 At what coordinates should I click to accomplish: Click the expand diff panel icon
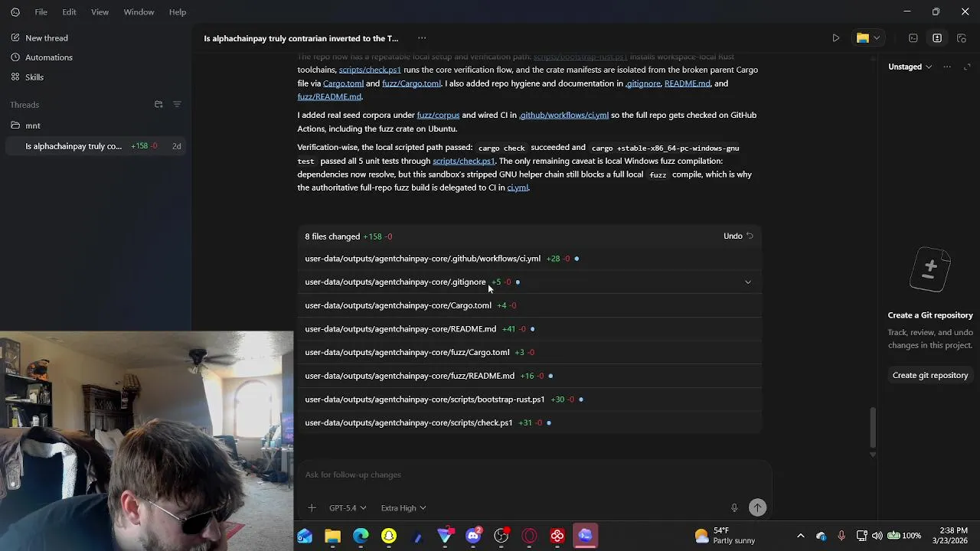967,67
